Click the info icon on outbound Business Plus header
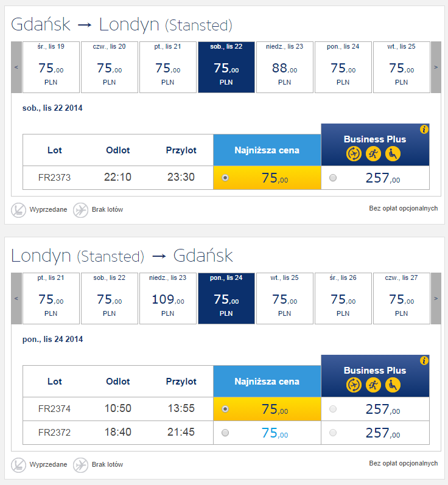448x485 pixels. (424, 129)
